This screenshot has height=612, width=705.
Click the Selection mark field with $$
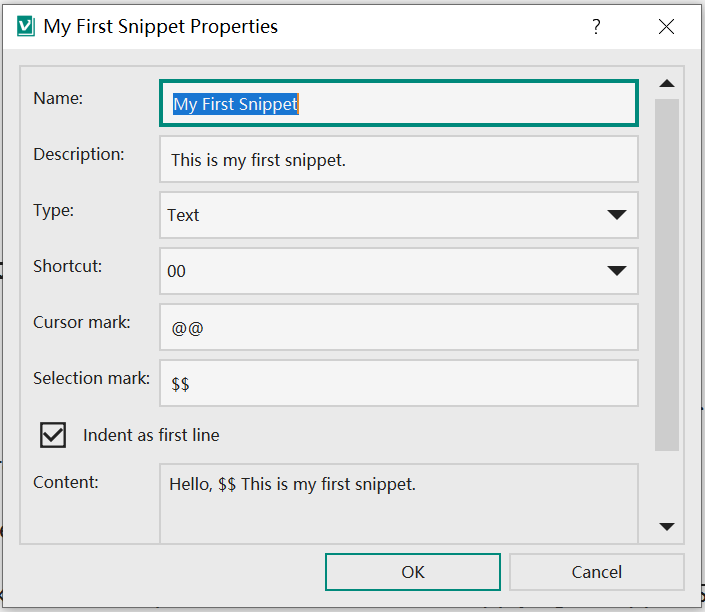(x=399, y=384)
